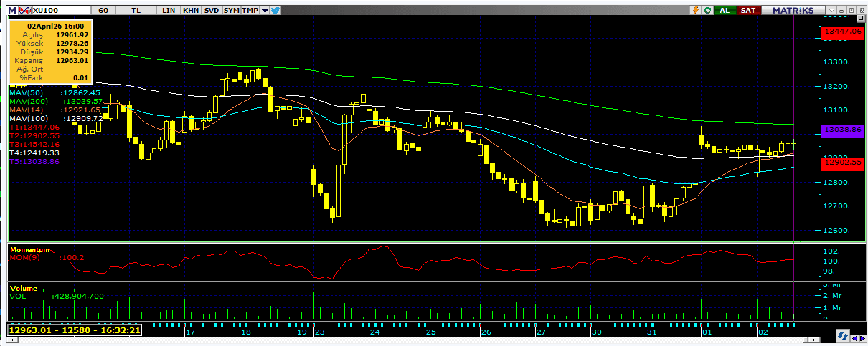Open the TMP template menu
The width and height of the screenshot is (868, 346).
250,11
